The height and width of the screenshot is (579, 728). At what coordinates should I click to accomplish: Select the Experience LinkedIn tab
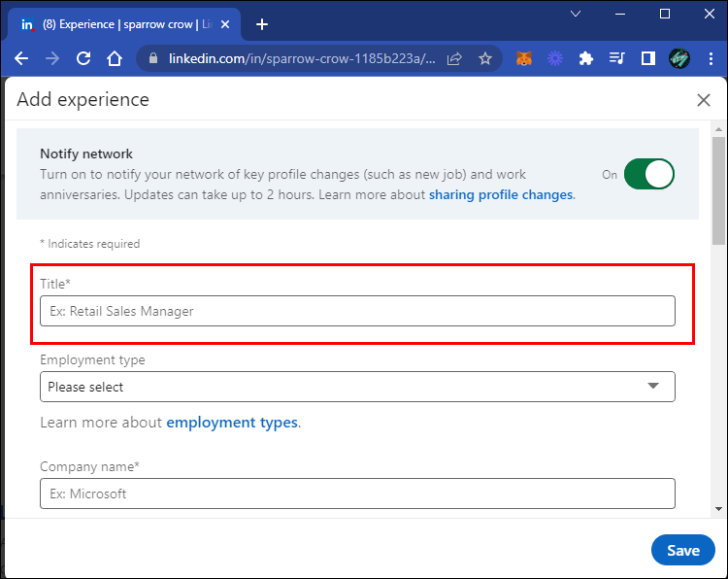point(121,24)
